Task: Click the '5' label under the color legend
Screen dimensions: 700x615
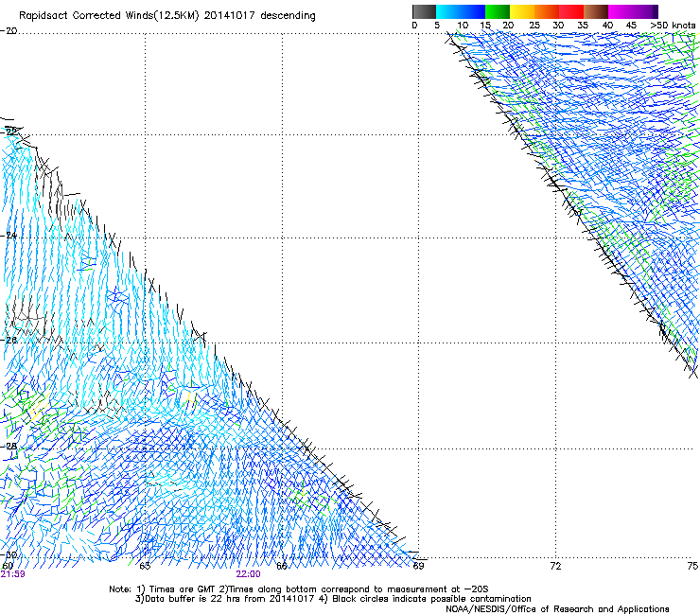Action: click(437, 26)
